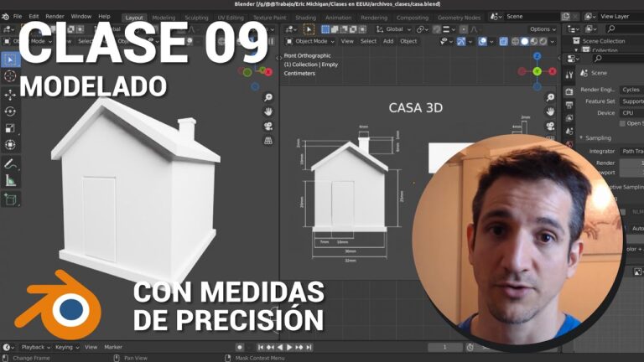Switch to wireframe viewport shading

click(516, 41)
